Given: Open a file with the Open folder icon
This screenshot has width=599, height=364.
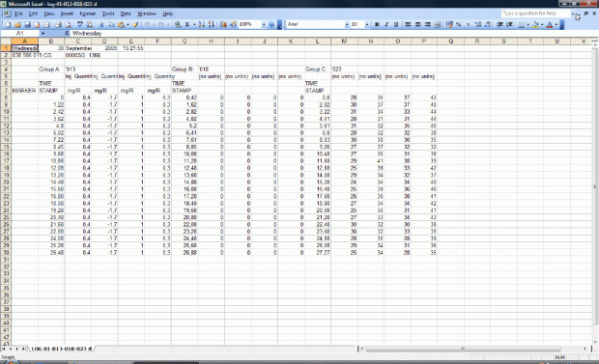Looking at the screenshot, I should pyautogui.click(x=17, y=24).
